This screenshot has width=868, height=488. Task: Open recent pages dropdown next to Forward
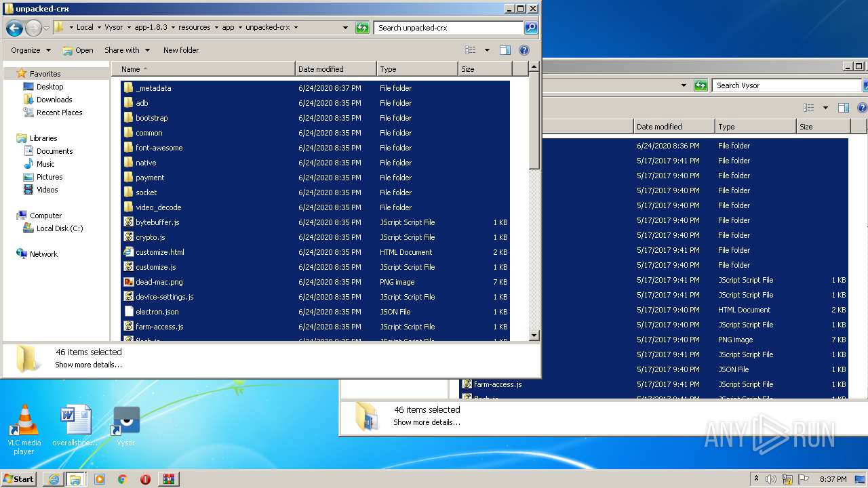click(x=46, y=28)
